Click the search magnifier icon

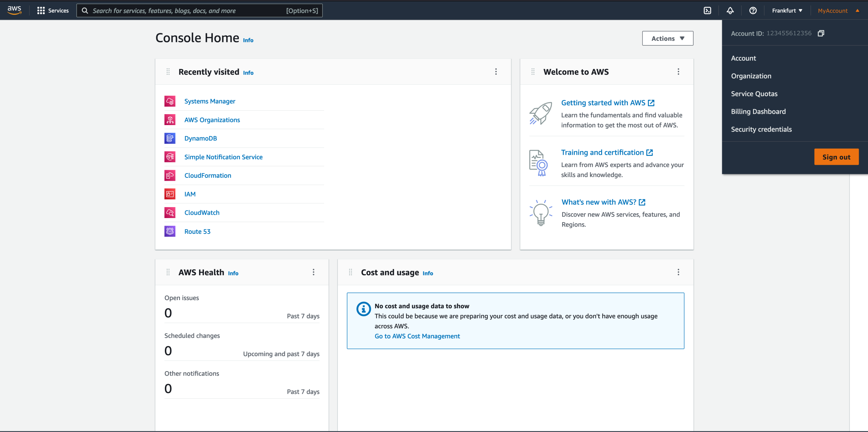click(x=85, y=11)
